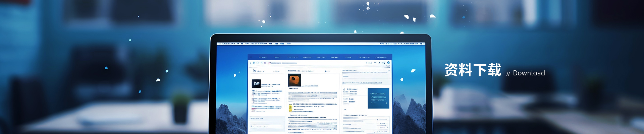Click the left side of the laptop's menu bar
Screen dimensions: 644x134
click(228, 44)
